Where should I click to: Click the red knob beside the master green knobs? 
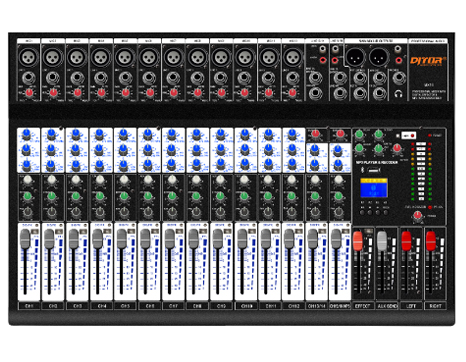click(397, 148)
